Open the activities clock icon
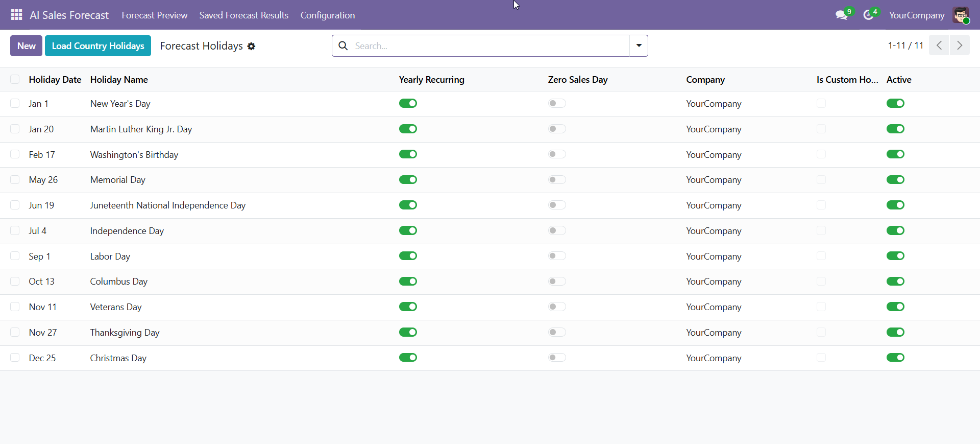This screenshot has width=980, height=444. (x=868, y=15)
